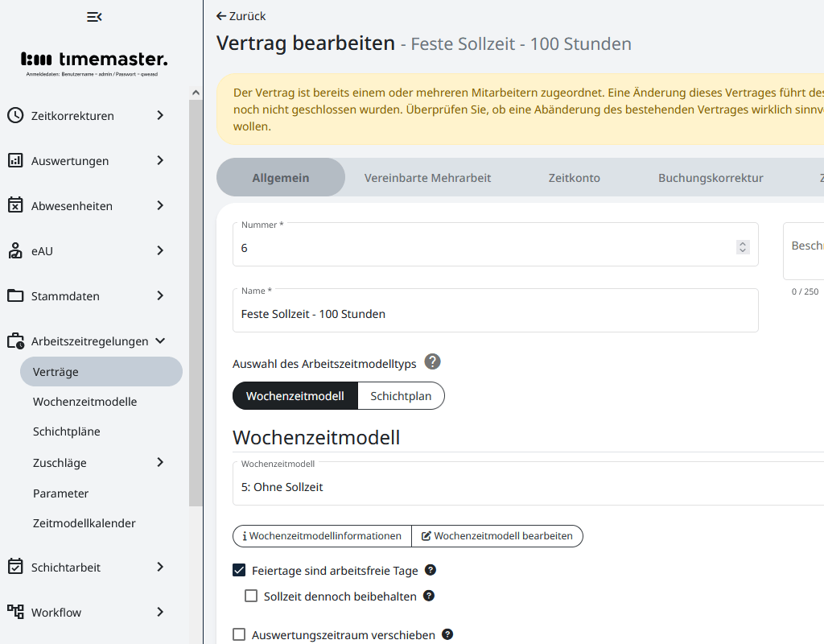Screen dimensions: 824x644
Task: Open the Stammdaten folder icon
Action: [16, 295]
